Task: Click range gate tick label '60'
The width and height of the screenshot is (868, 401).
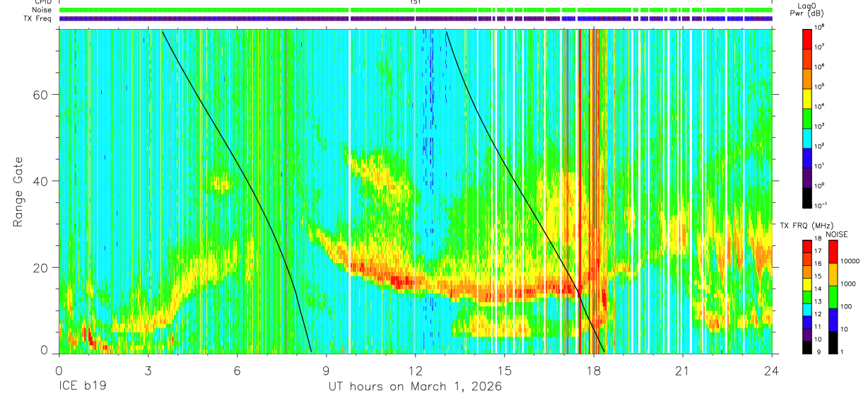Action: (42, 95)
